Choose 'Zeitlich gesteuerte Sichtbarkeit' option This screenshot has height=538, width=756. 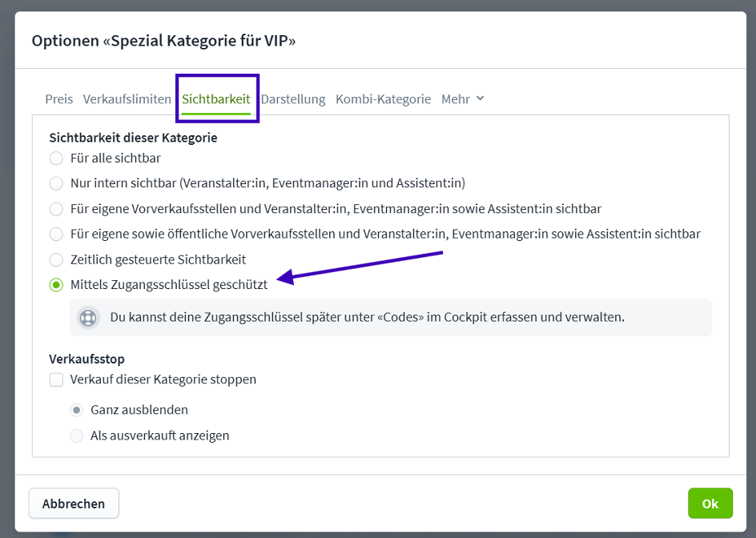pos(56,259)
